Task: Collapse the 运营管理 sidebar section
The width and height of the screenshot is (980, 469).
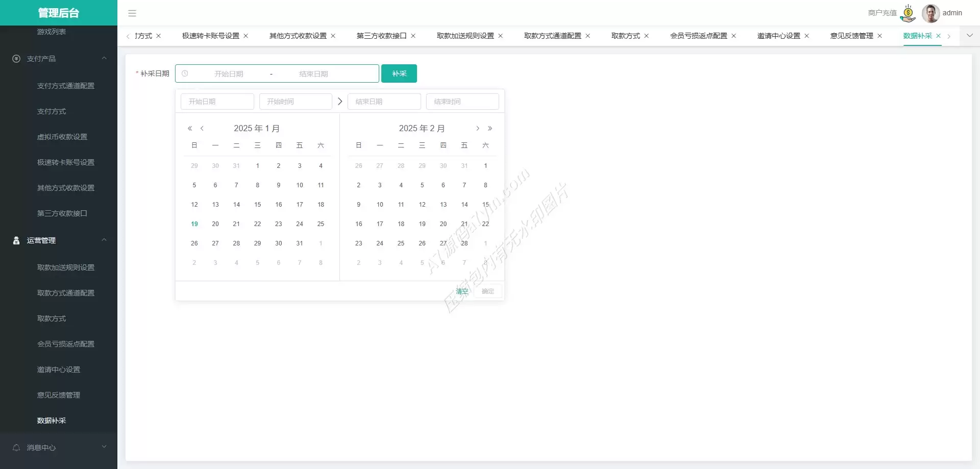Action: pyautogui.click(x=104, y=240)
